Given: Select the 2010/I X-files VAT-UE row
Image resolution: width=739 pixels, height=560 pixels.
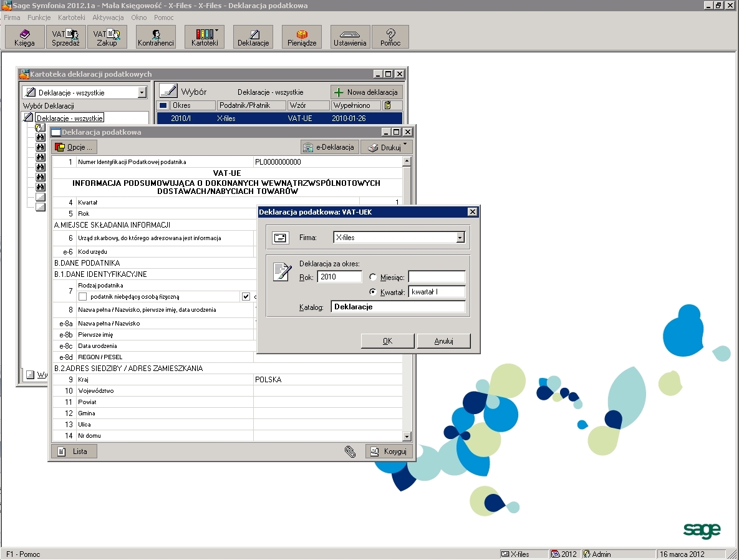Looking at the screenshot, I should (x=279, y=118).
